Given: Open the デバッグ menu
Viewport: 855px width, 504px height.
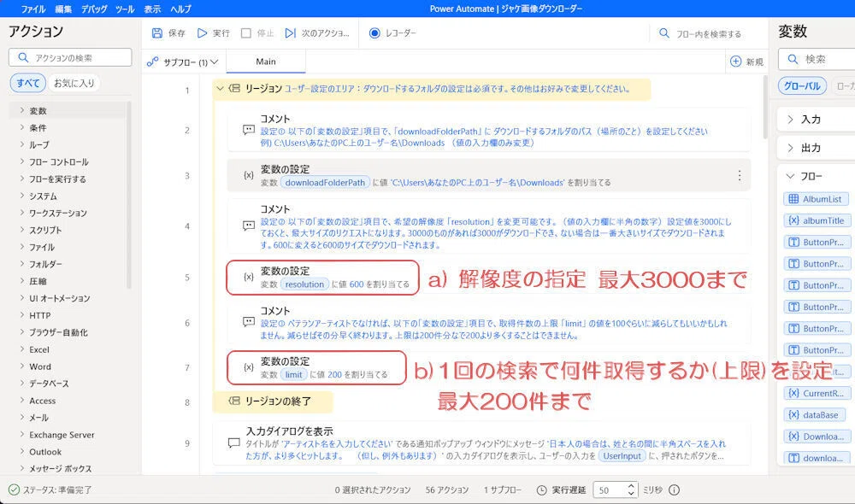Looking at the screenshot, I should 94,9.
